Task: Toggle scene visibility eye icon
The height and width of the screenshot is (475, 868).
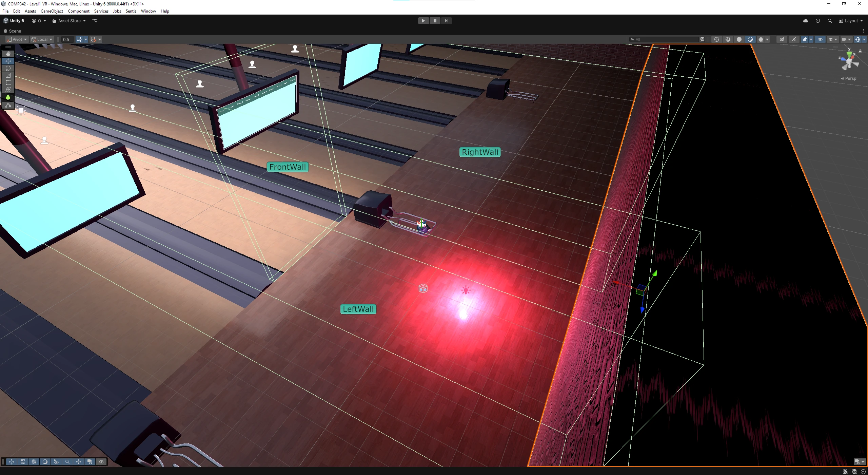Action: (820, 39)
